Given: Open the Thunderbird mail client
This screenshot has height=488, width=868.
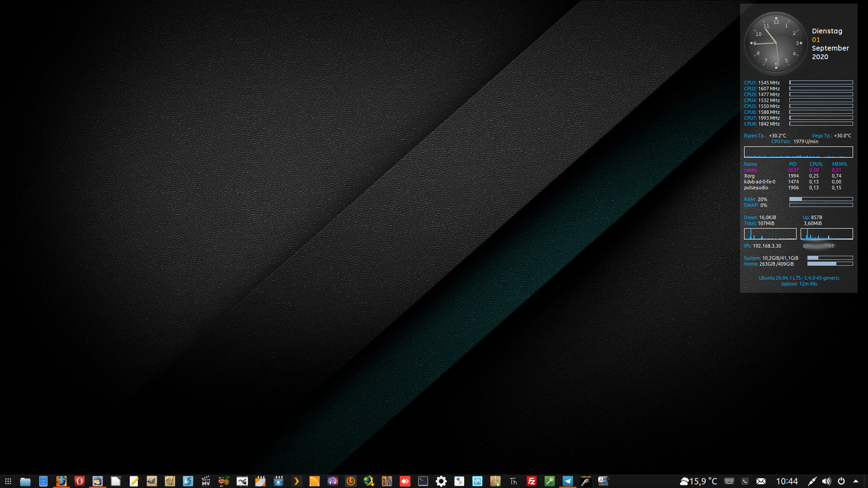Looking at the screenshot, I should [97, 481].
